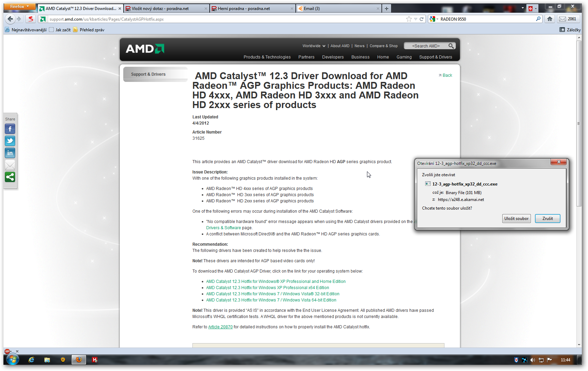Image resolution: width=588 pixels, height=371 pixels.
Task: Open the Windows Start menu
Action: (x=12, y=360)
